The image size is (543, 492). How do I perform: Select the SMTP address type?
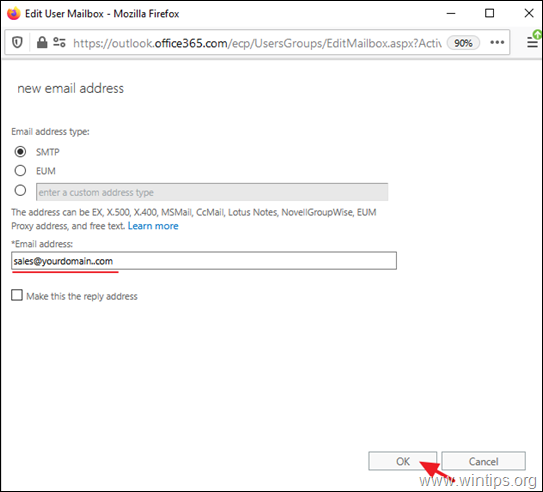(20, 152)
